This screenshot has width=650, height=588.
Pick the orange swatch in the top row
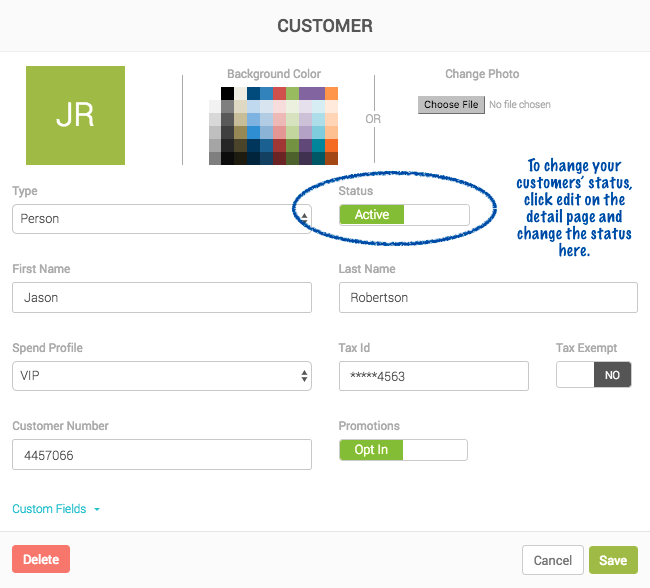coord(332,94)
